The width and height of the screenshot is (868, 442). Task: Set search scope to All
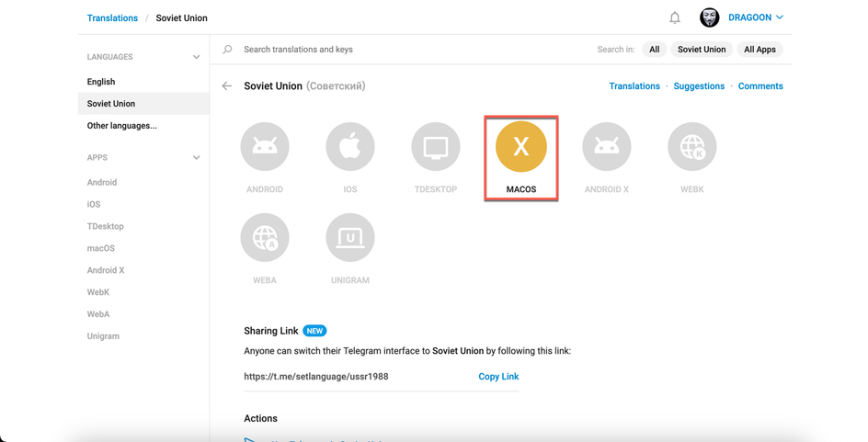click(655, 50)
